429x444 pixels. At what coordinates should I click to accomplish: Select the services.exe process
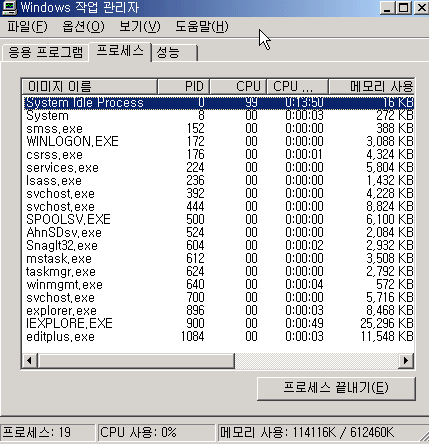218,168
